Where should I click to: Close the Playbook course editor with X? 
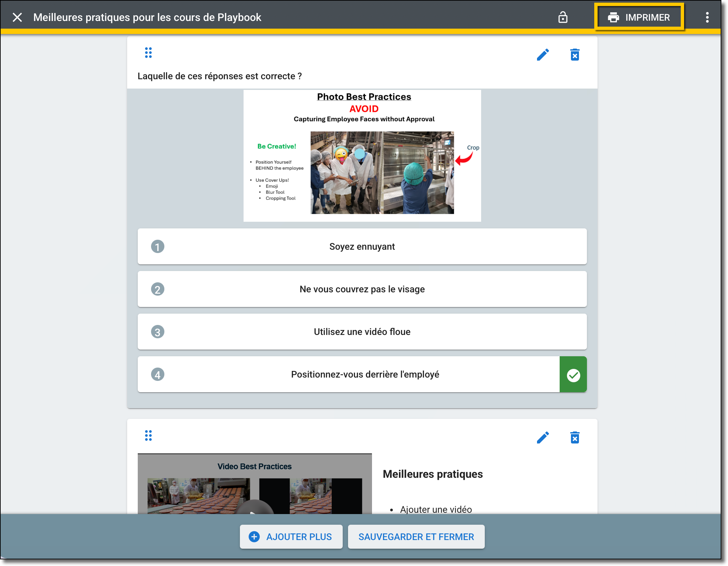click(17, 17)
